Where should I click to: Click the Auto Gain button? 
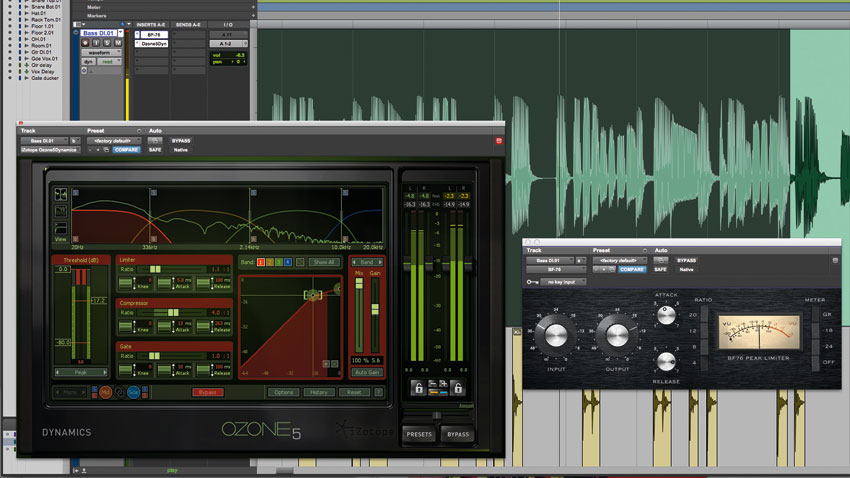click(367, 372)
